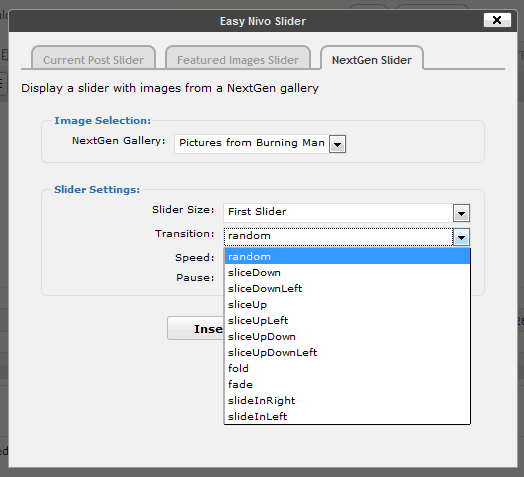
Task: Pick sliceUpDown from the list
Action: pos(347,337)
